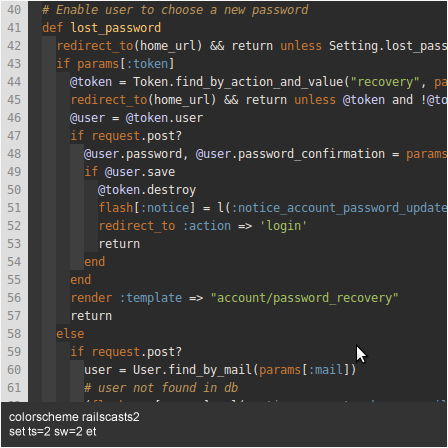The image size is (448, 448).
Task: Click line number 61 in the gutter
Action: tap(14, 388)
